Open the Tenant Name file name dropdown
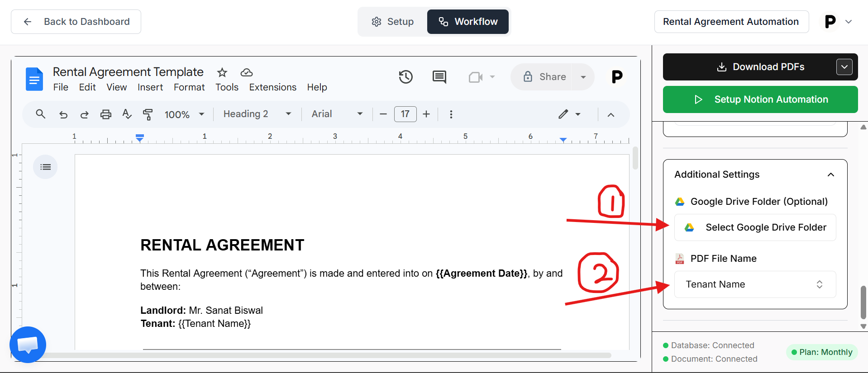Viewport: 868px width, 373px height. point(755,284)
